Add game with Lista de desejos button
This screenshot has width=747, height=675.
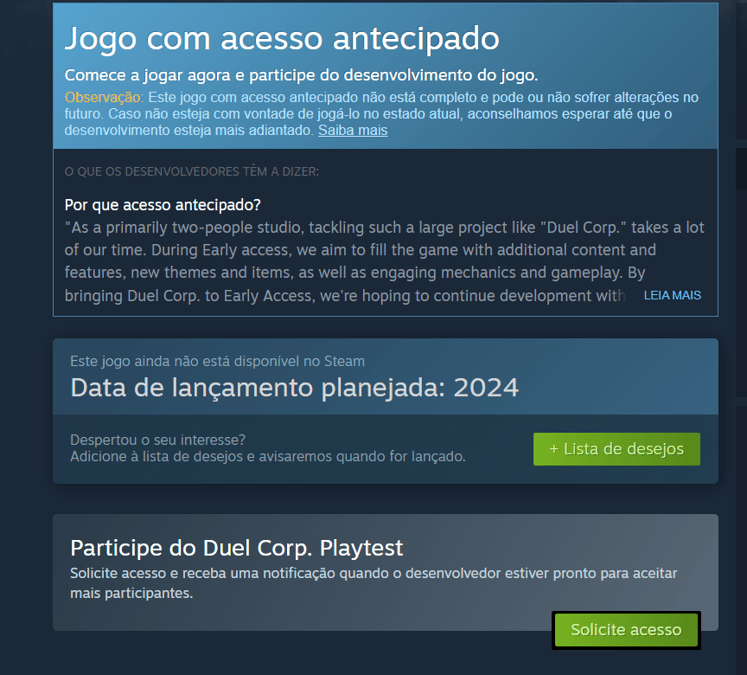(x=616, y=449)
